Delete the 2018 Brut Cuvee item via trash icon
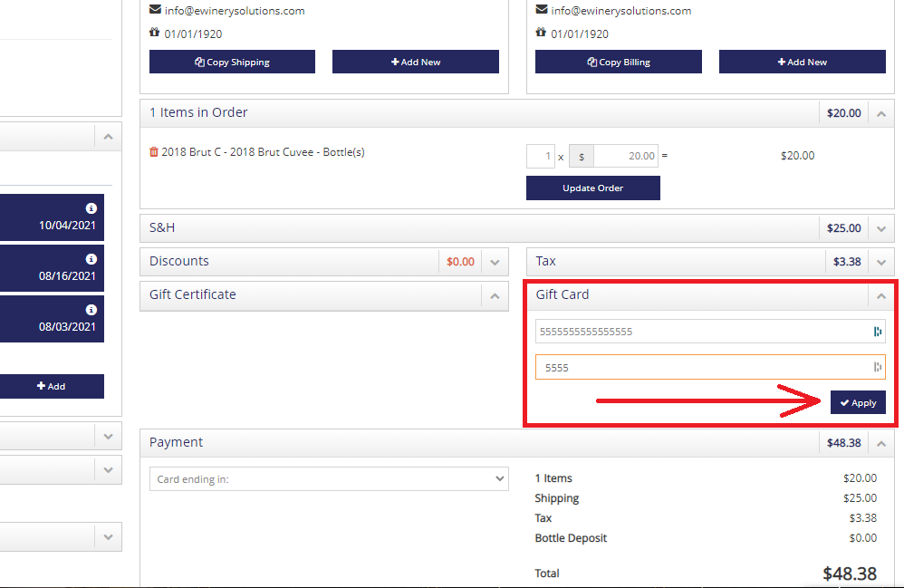904x588 pixels. coord(153,152)
